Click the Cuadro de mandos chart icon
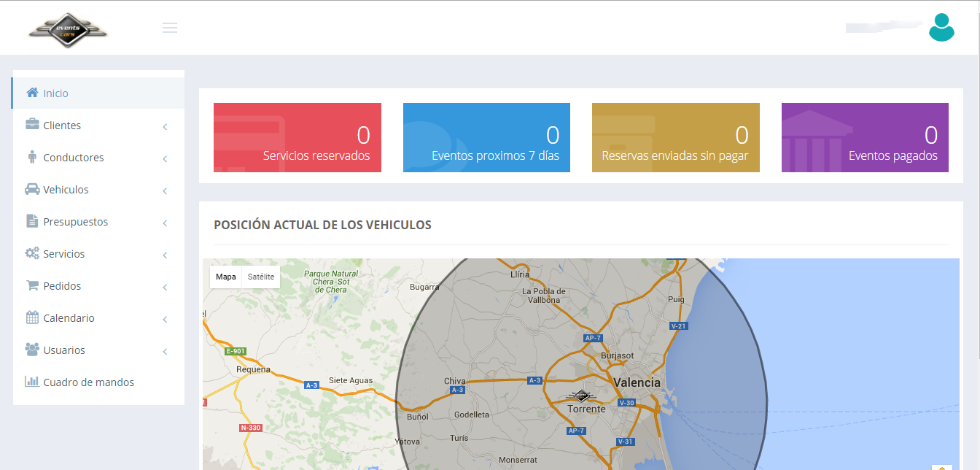This screenshot has width=980, height=470. (x=32, y=382)
